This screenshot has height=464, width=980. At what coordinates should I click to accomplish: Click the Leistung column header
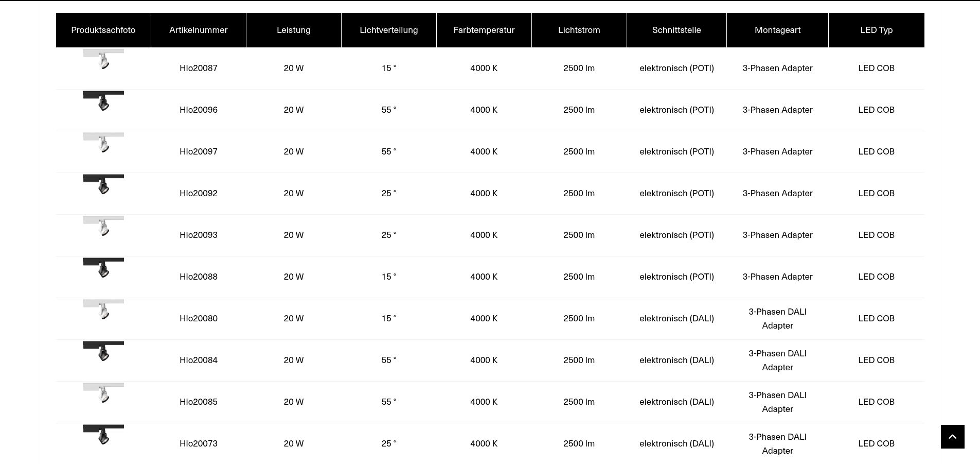(294, 30)
